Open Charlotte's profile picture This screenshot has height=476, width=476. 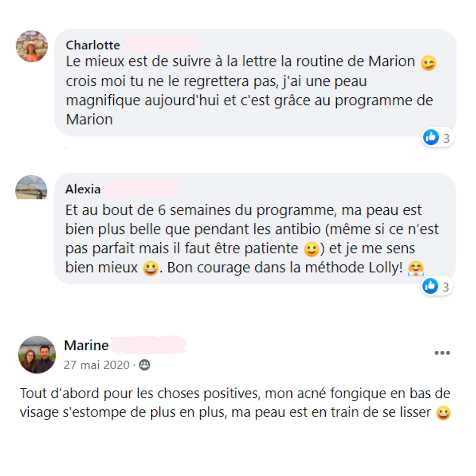[32, 46]
